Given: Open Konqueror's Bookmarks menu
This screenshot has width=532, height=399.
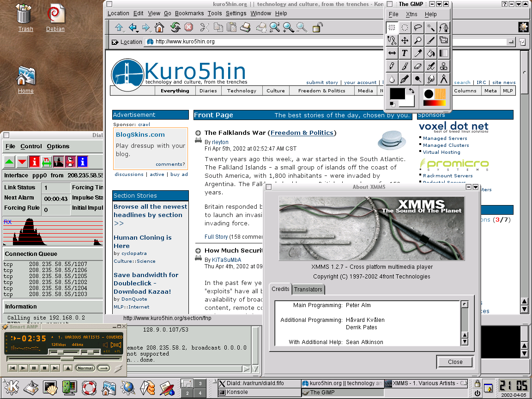Looking at the screenshot, I should pos(189,13).
